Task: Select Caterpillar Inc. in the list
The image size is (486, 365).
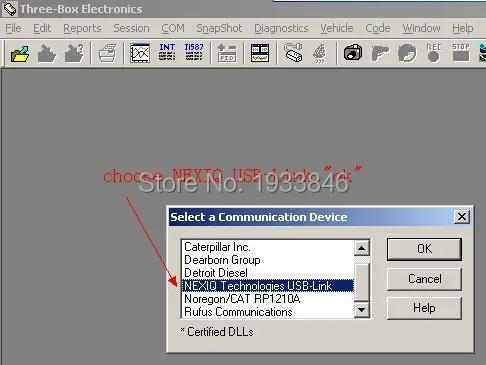Action: 268,247
